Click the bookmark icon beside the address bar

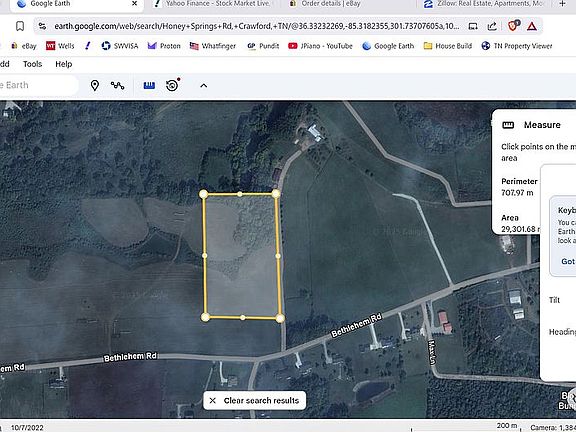click(20, 26)
